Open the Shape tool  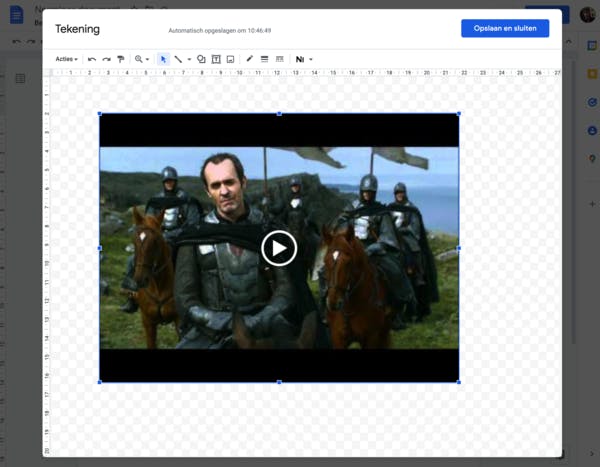point(201,60)
